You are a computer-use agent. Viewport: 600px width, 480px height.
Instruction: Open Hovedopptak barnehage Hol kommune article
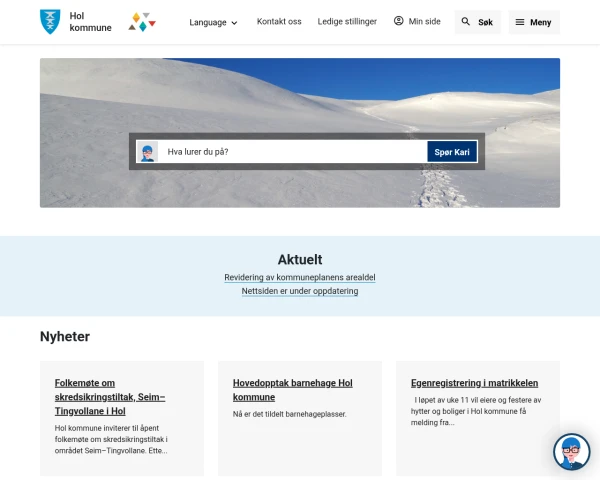[x=293, y=390]
